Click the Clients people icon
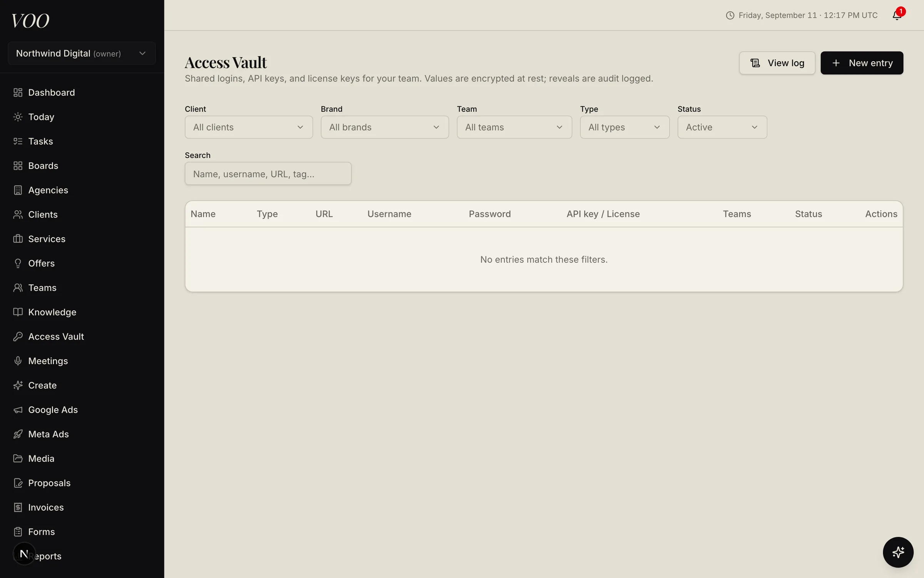Image resolution: width=924 pixels, height=578 pixels. 18,214
